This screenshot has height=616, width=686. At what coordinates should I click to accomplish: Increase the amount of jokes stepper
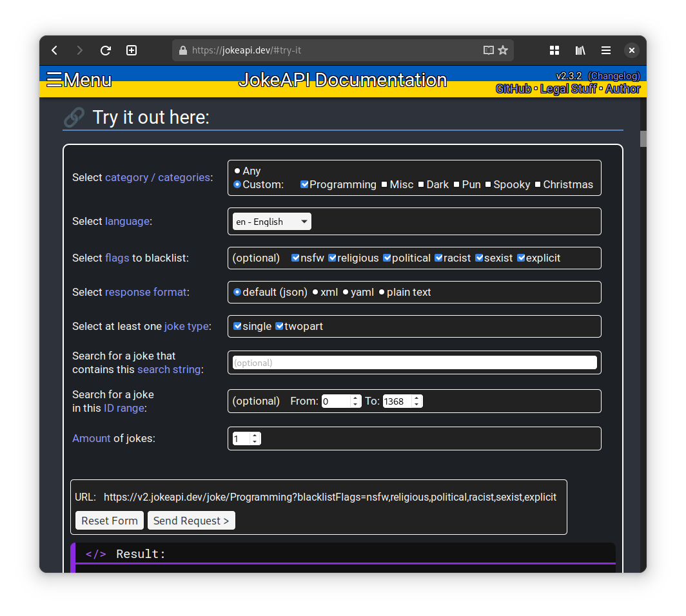(x=255, y=436)
